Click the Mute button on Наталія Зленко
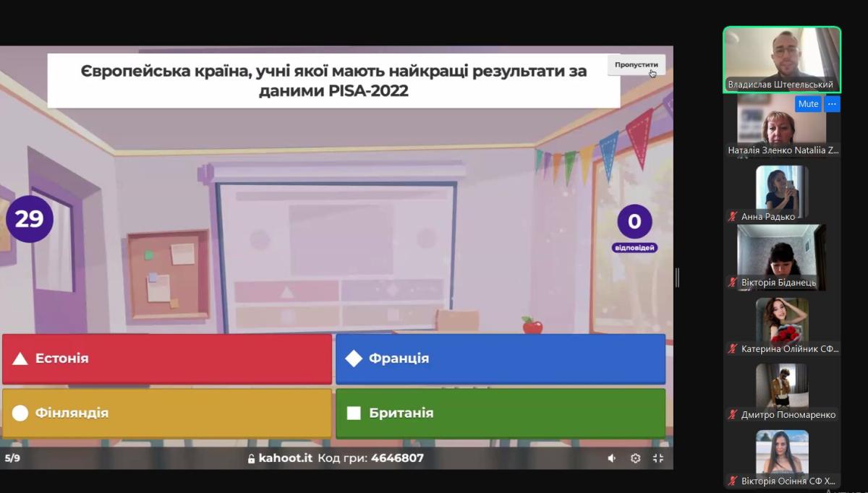 [x=808, y=104]
